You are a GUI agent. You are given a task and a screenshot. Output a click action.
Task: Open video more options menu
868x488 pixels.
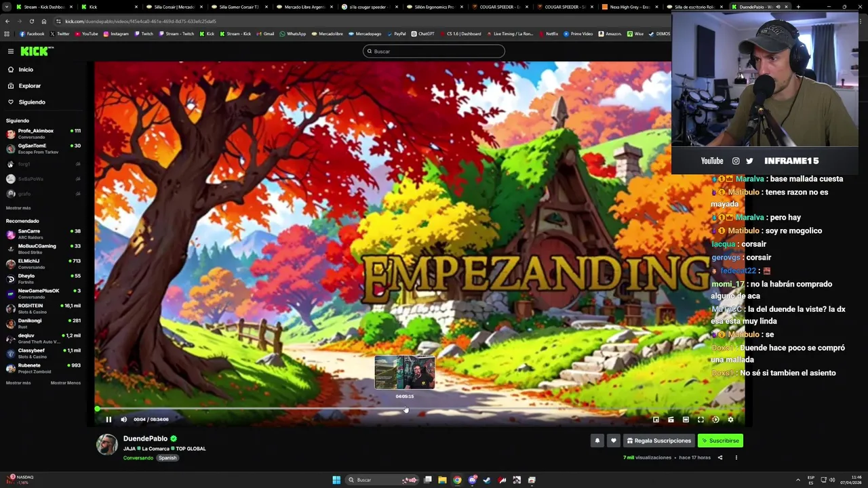(x=736, y=457)
